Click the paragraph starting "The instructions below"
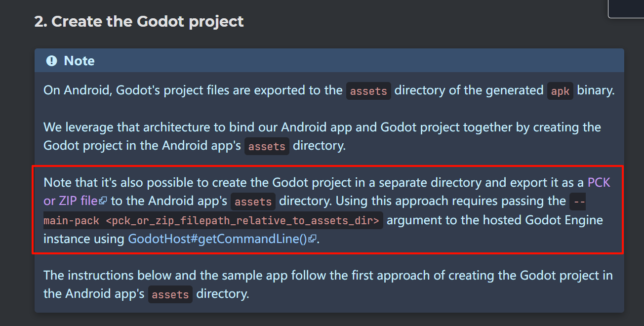 (x=328, y=285)
